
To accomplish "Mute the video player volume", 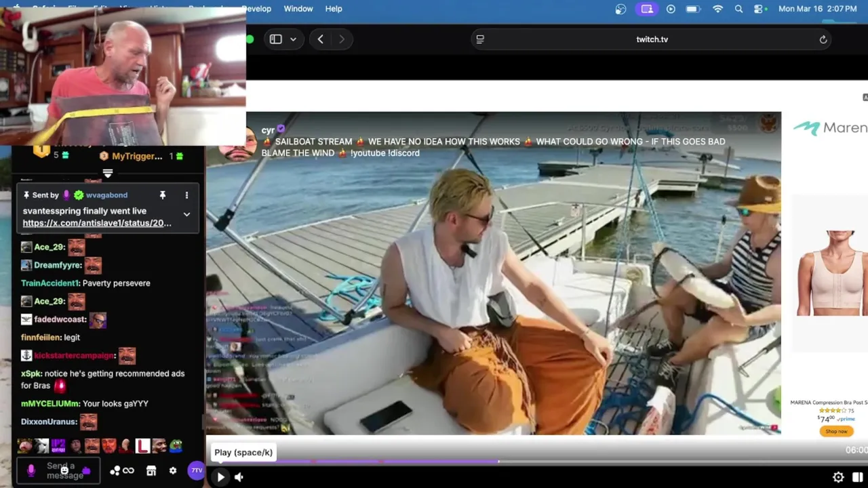I will [239, 477].
